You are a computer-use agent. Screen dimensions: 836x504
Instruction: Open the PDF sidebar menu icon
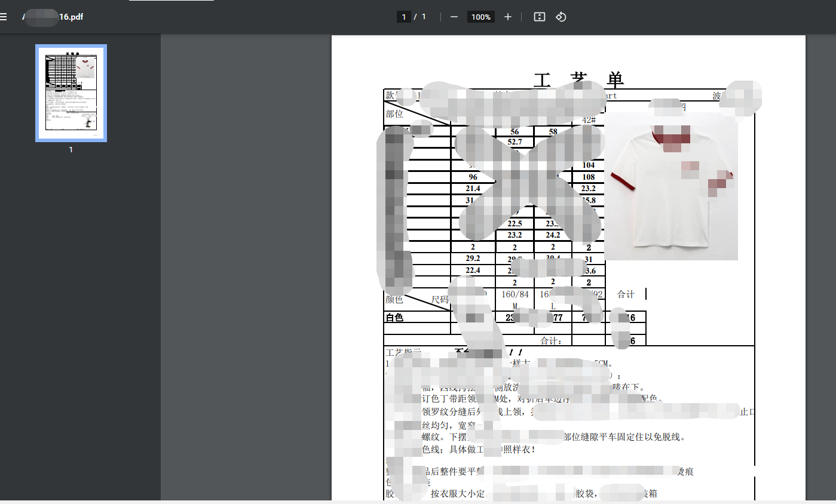[3, 17]
